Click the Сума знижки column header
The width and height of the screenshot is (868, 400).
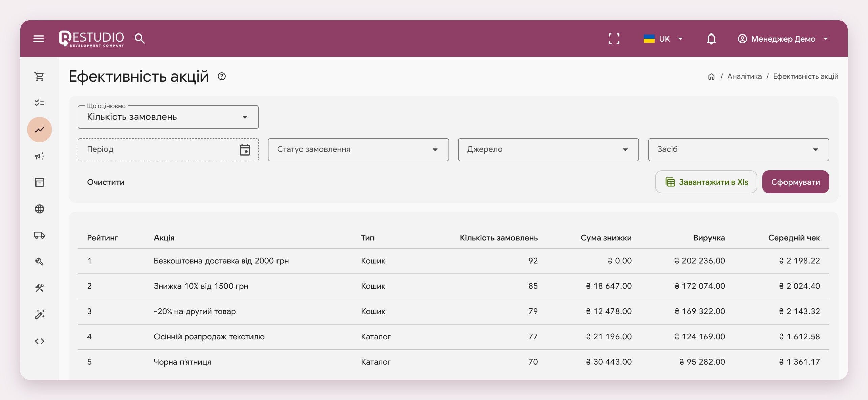[606, 238]
